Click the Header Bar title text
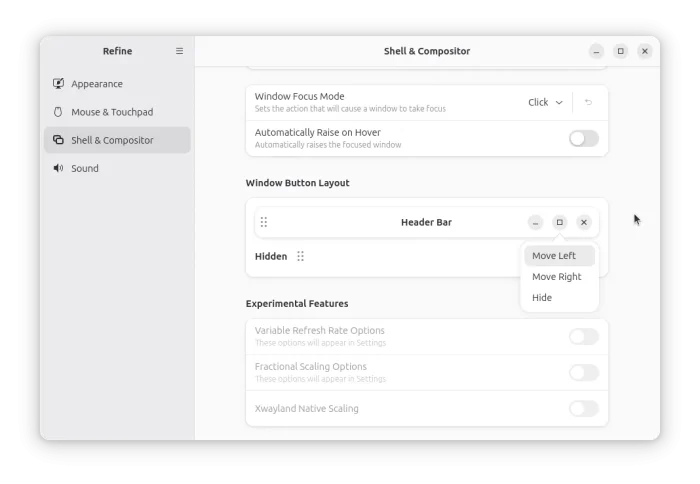The image size is (700, 484). coord(426,222)
